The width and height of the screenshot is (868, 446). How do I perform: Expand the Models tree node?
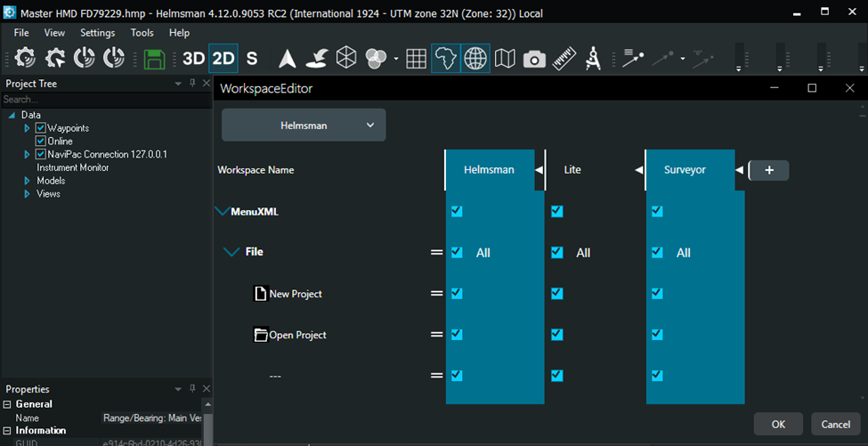click(x=27, y=181)
